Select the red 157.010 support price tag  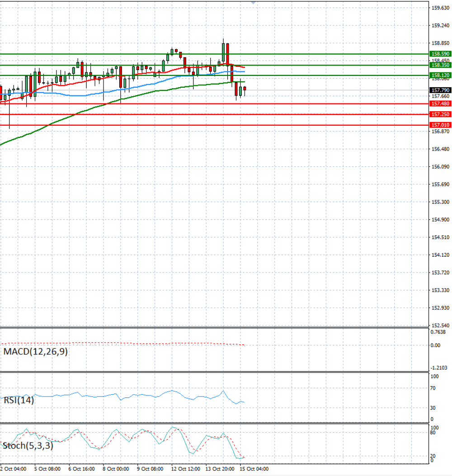click(x=440, y=125)
